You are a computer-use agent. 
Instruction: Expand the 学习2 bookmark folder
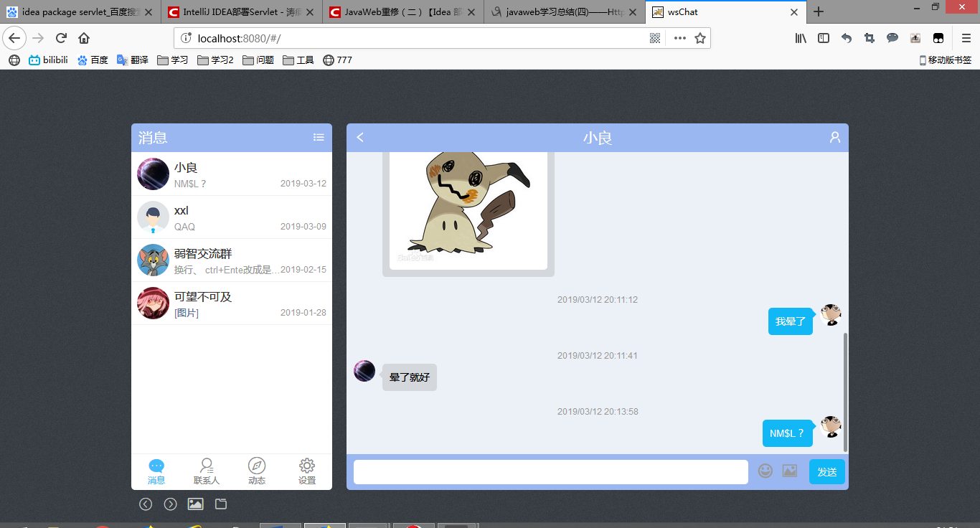pyautogui.click(x=215, y=60)
